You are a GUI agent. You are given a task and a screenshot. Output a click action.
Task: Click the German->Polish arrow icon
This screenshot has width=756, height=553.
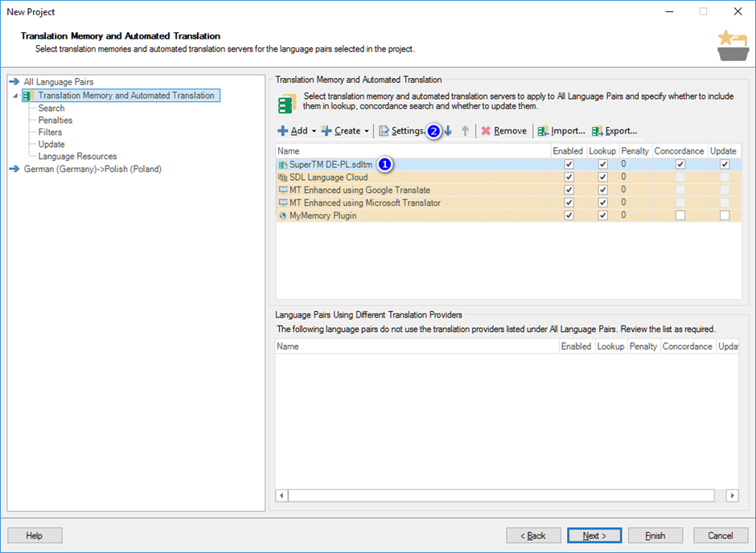pyautogui.click(x=14, y=169)
